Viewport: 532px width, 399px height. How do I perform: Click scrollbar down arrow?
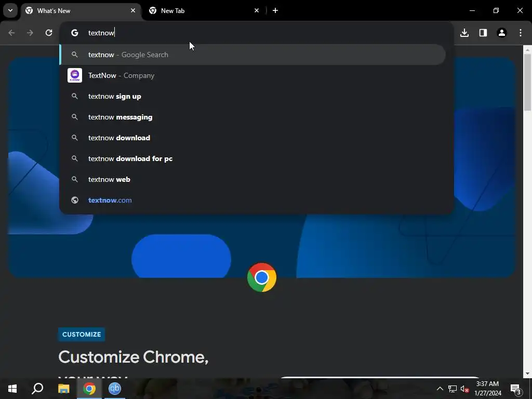pos(527,374)
